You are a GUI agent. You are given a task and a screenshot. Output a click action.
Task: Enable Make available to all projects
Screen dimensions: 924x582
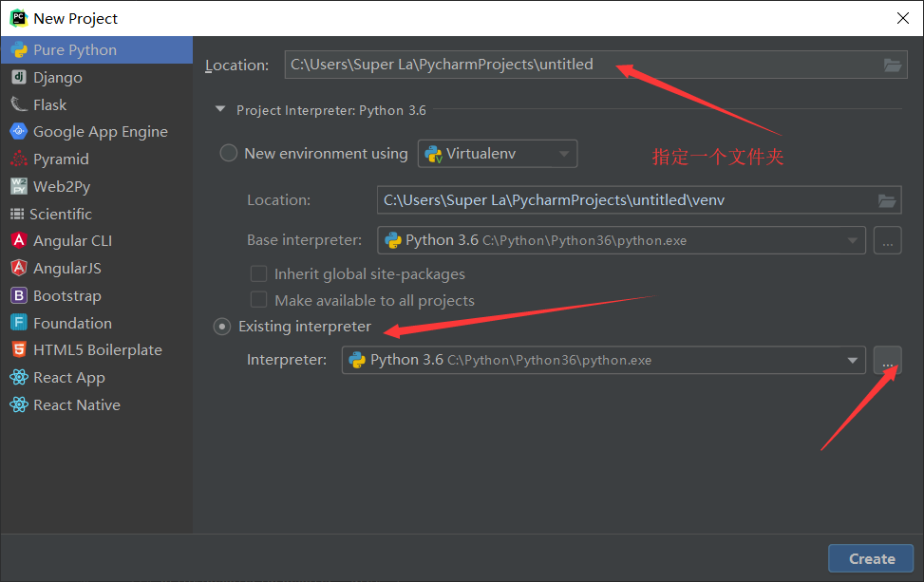click(x=258, y=300)
